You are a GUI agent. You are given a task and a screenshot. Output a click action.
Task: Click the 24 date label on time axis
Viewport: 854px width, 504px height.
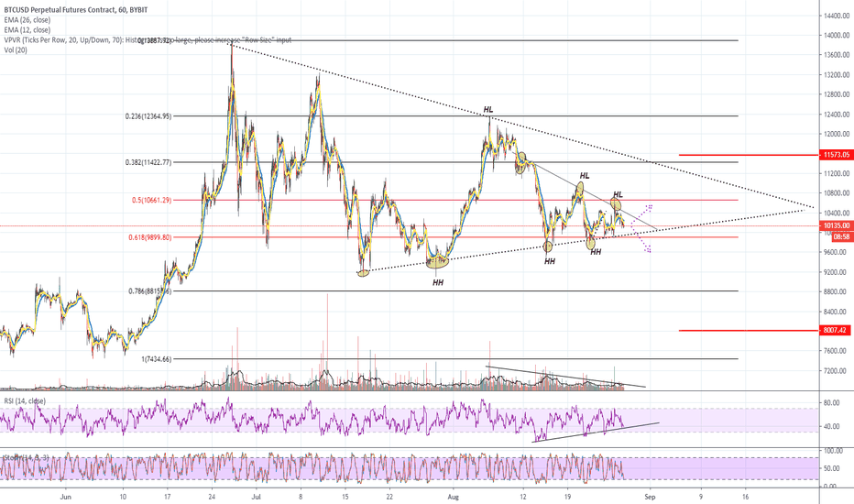tap(212, 497)
